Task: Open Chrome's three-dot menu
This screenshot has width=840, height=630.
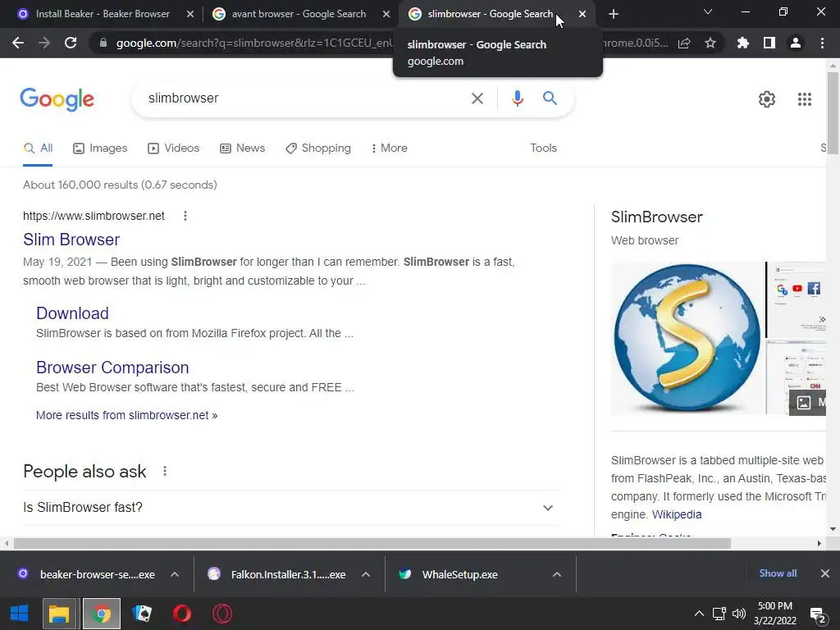Action: [x=822, y=43]
